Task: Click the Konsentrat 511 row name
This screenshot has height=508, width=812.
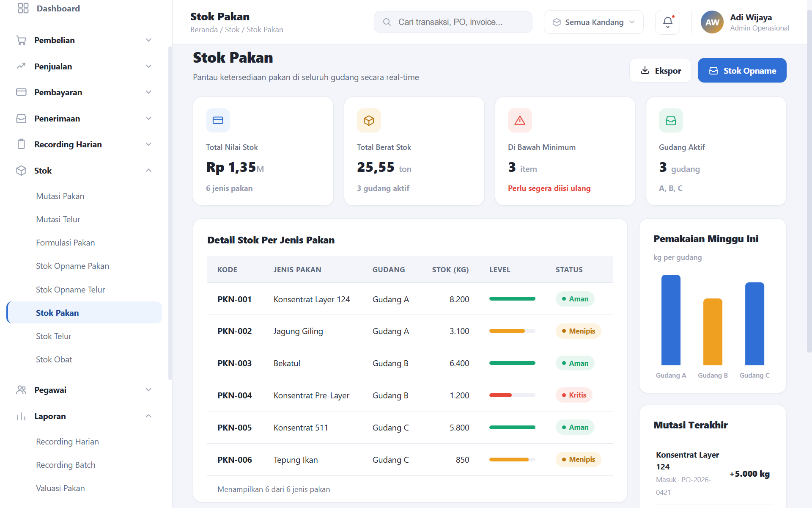Action: (301, 428)
